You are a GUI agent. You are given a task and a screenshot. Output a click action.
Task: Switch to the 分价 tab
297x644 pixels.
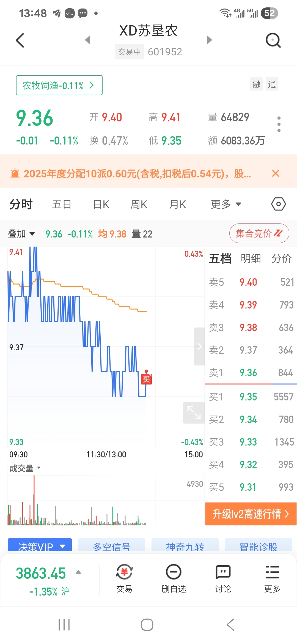tap(282, 258)
